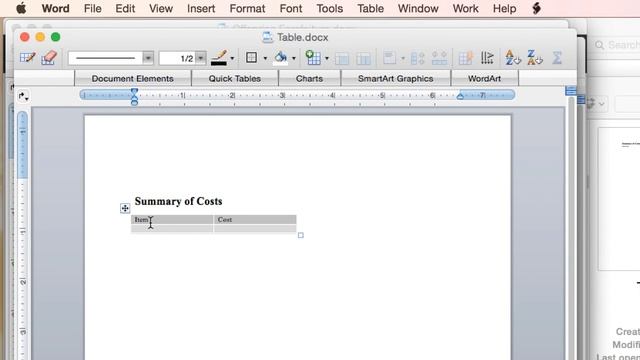Click the cell alignment icon
The image size is (640, 360).
(389, 58)
